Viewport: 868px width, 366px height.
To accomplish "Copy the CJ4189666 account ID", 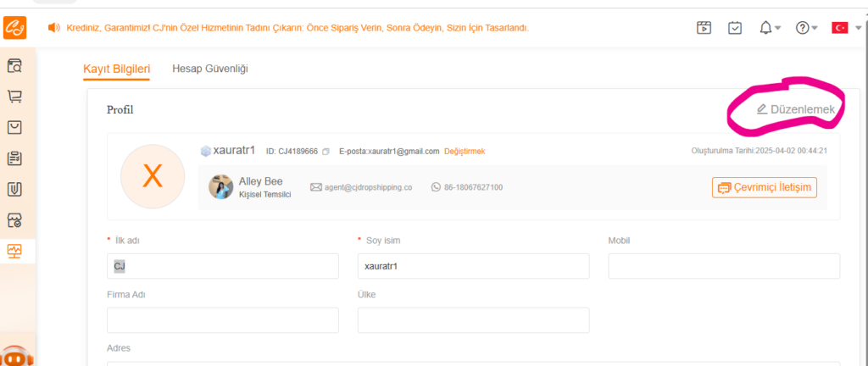I will pyautogui.click(x=326, y=152).
